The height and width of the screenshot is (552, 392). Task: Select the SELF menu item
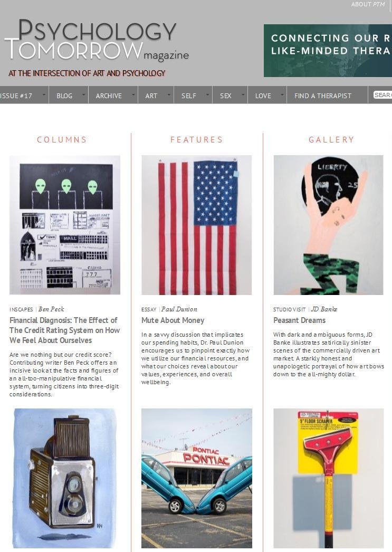pyautogui.click(x=188, y=96)
